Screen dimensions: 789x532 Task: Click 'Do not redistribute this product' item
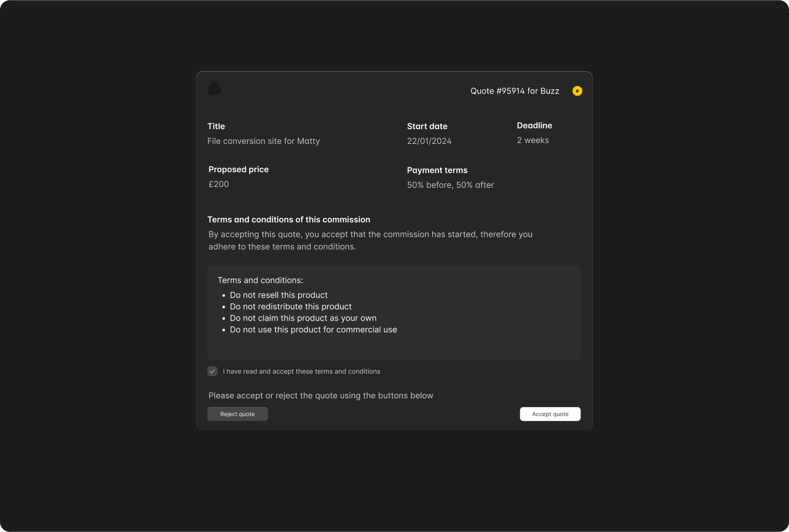291,307
